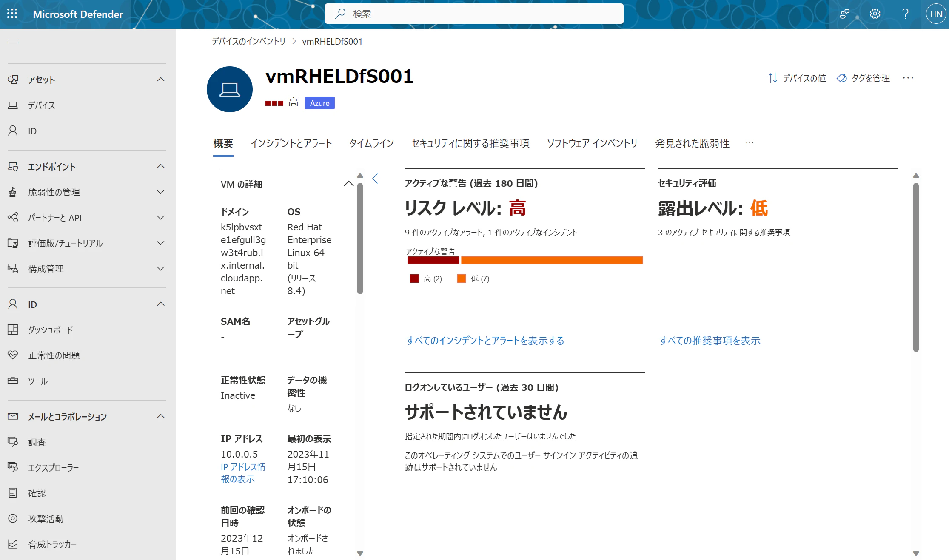Click the main content right scrollbar

click(916, 267)
